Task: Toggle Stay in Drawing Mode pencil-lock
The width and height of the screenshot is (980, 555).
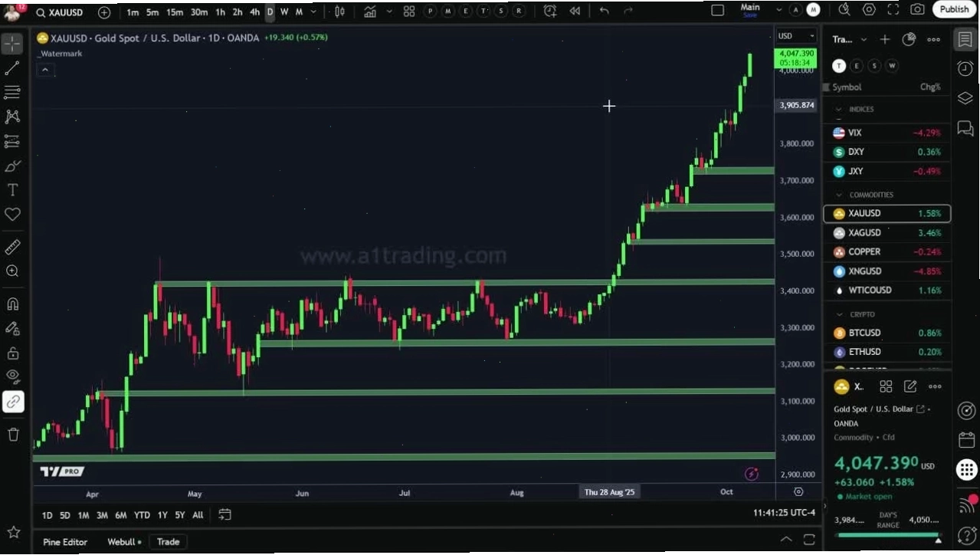Action: click(12, 328)
